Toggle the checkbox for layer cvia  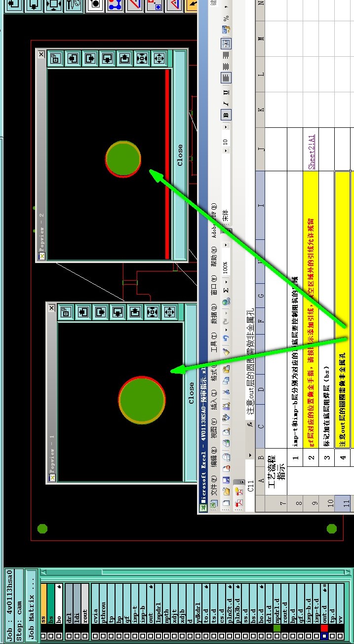coord(95,636)
